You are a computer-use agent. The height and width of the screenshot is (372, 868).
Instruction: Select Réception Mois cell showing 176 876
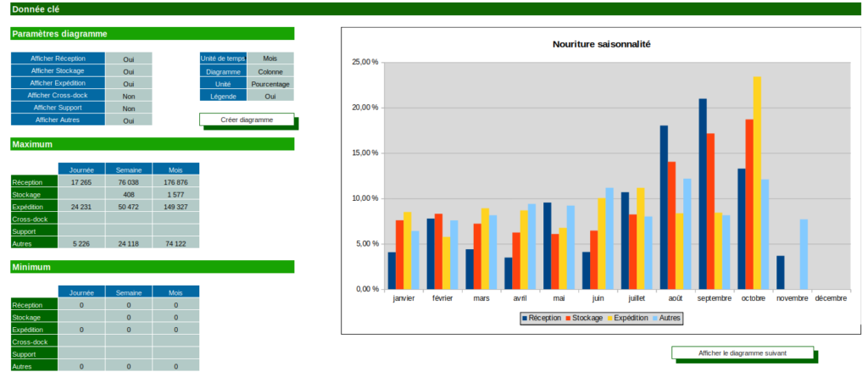(x=175, y=182)
